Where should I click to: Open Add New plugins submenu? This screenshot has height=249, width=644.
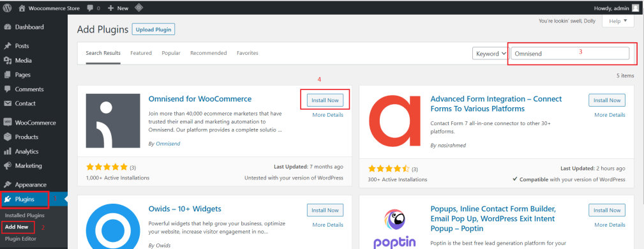coord(17,227)
